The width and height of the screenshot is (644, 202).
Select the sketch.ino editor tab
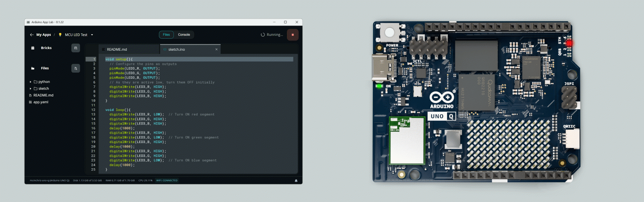190,49
